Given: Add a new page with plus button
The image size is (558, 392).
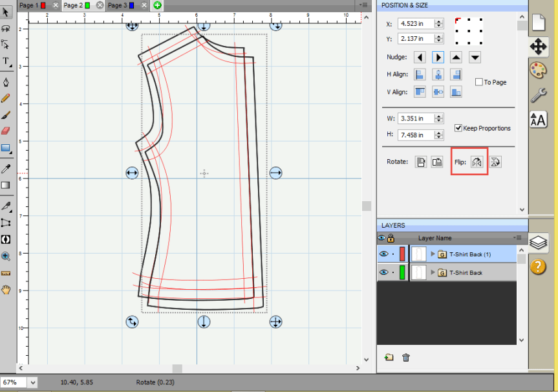Looking at the screenshot, I should (x=158, y=5).
